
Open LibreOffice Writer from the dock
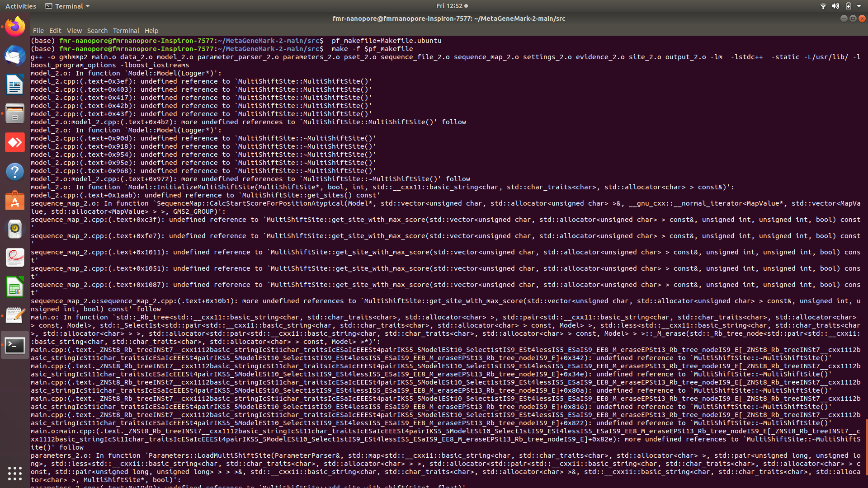coord(15,85)
